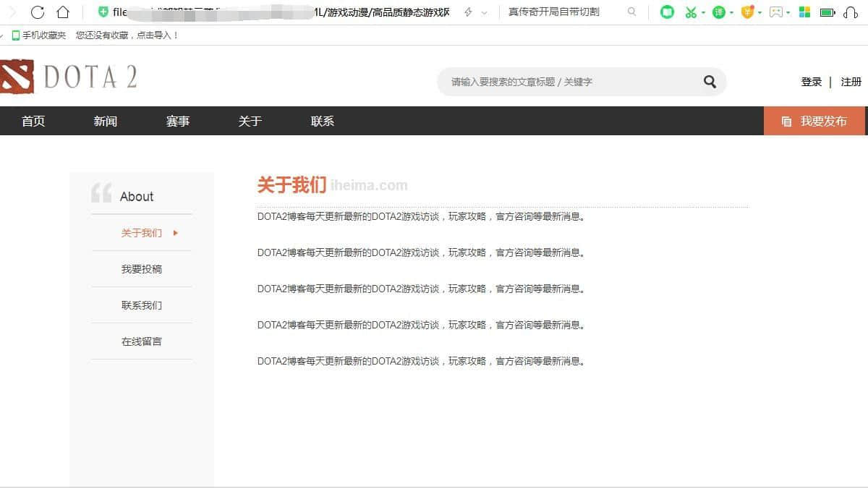Open the dropdown arrow beside the scissors icon

(x=703, y=13)
